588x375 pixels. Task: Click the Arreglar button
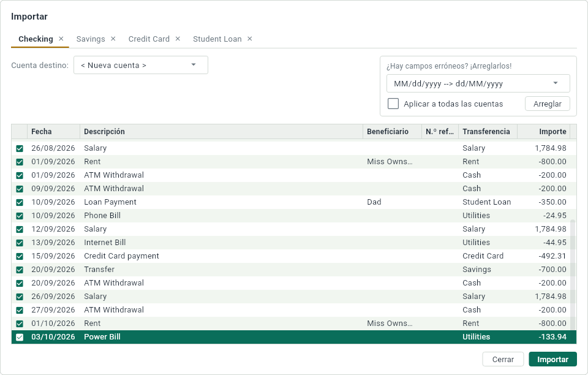[548, 104]
